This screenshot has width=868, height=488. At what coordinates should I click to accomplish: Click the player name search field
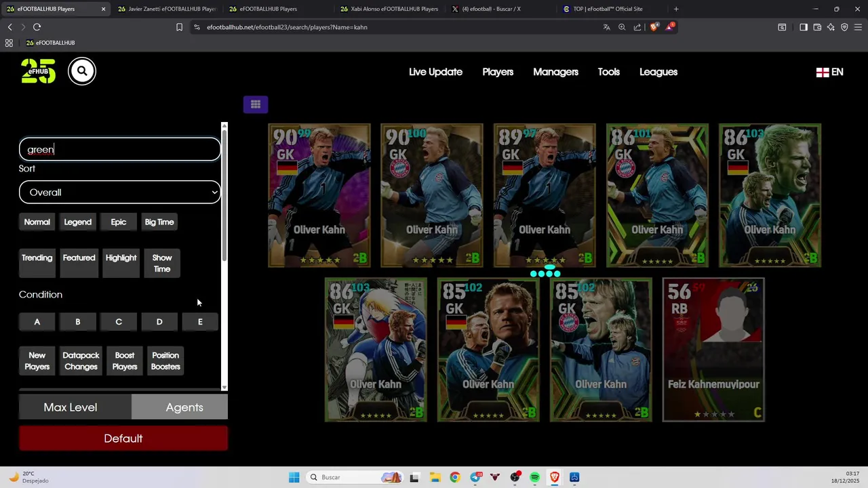pyautogui.click(x=120, y=150)
